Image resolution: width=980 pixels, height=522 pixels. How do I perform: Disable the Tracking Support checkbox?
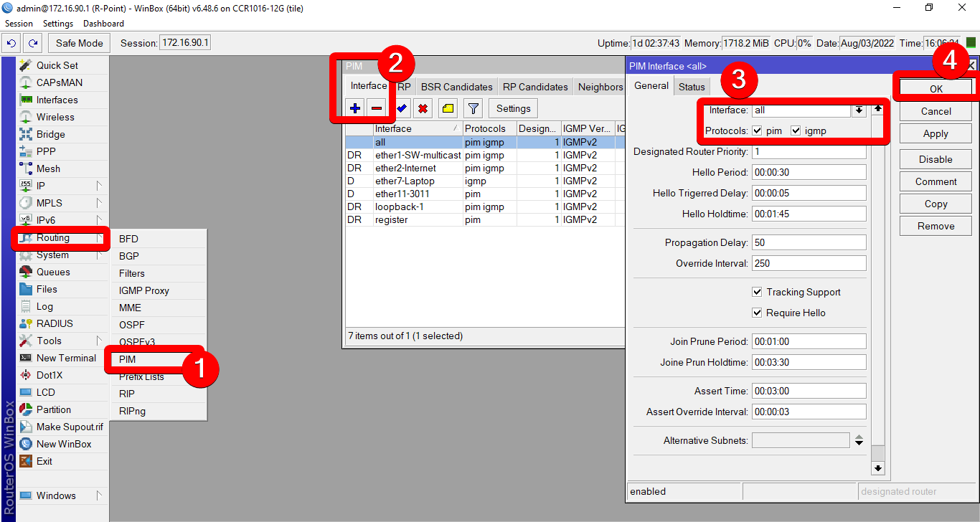pyautogui.click(x=757, y=292)
